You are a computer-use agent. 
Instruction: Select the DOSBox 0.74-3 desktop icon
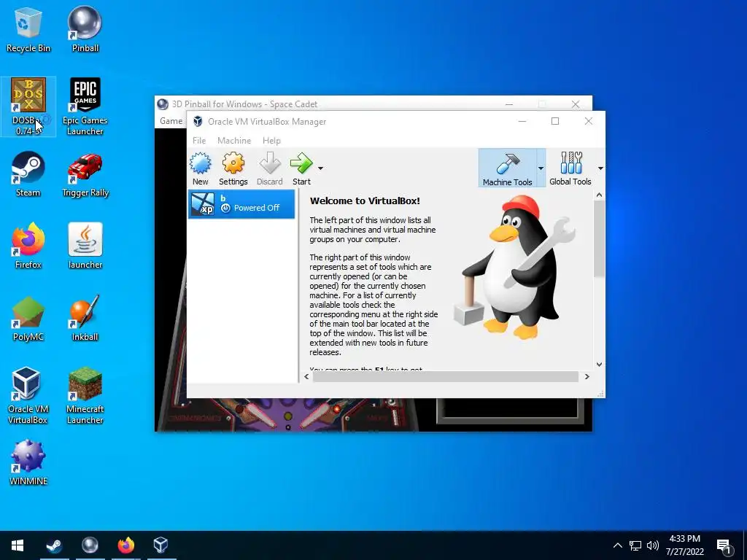click(x=28, y=106)
